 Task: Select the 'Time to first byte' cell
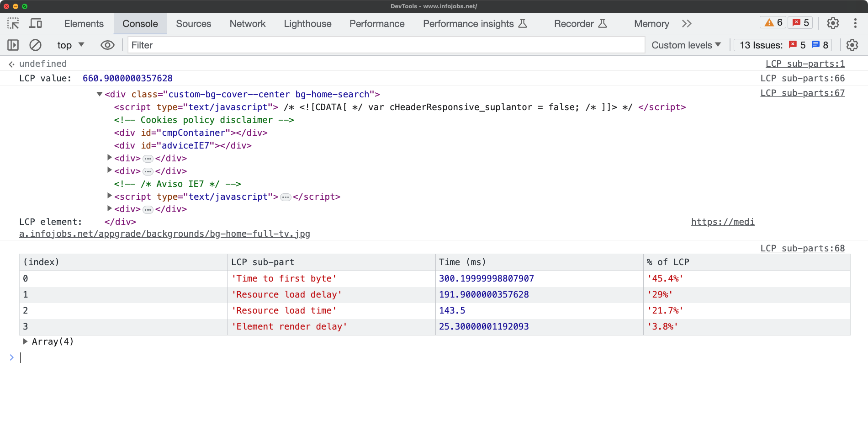tap(332, 279)
